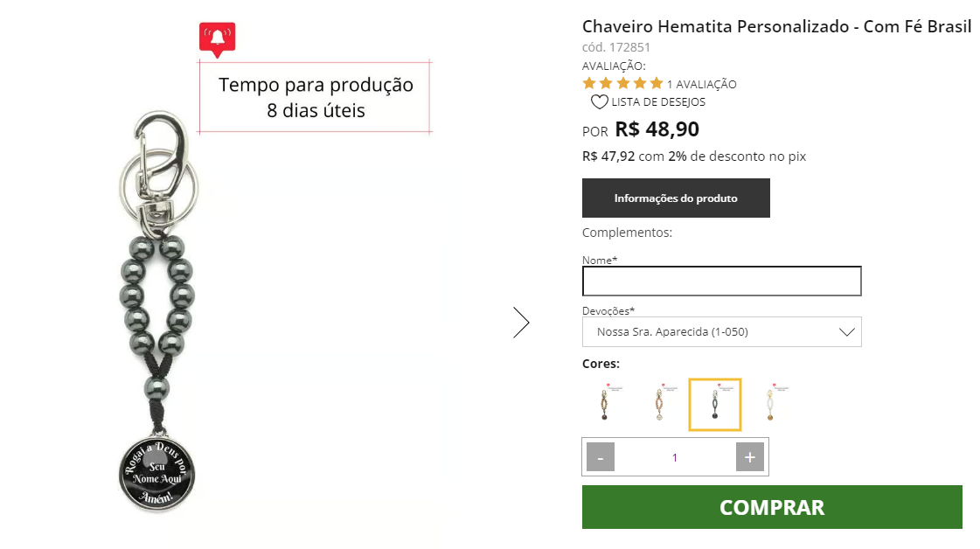Click the red notification bell icon
The width and height of the screenshot is (980, 549).
tap(217, 38)
